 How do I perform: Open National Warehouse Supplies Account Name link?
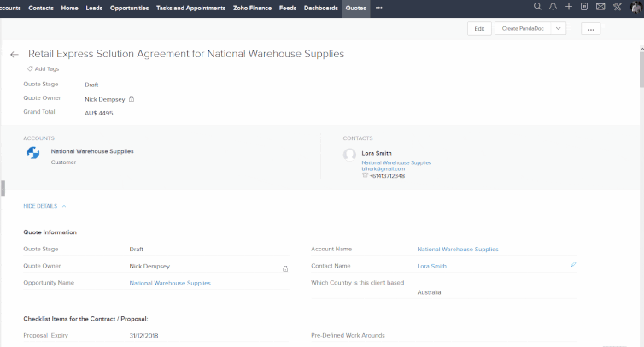click(458, 250)
